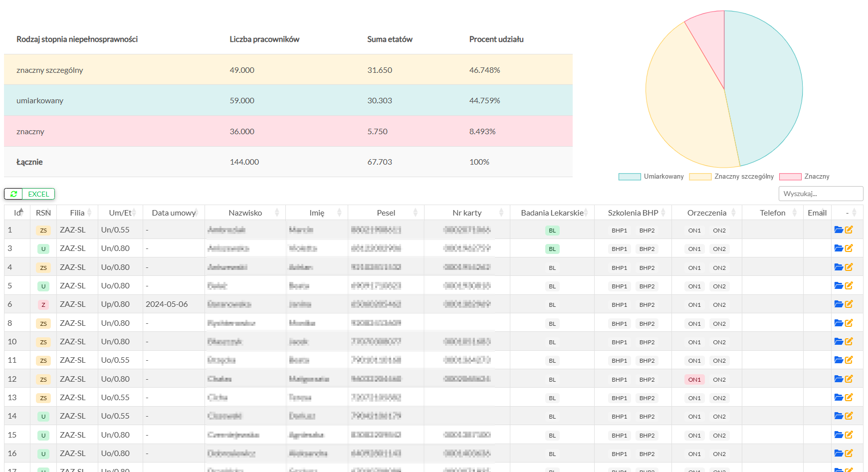868x472 pixels.
Task: Open folder icon for row 15
Action: (x=839, y=435)
